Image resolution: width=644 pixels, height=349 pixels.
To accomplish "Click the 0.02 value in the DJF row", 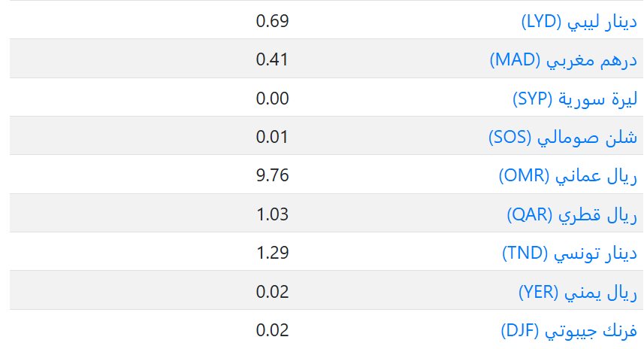I will [273, 331].
